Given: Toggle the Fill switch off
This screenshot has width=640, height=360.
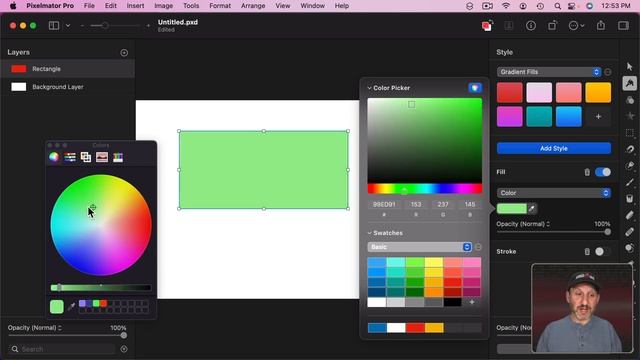Looking at the screenshot, I should pos(603,172).
